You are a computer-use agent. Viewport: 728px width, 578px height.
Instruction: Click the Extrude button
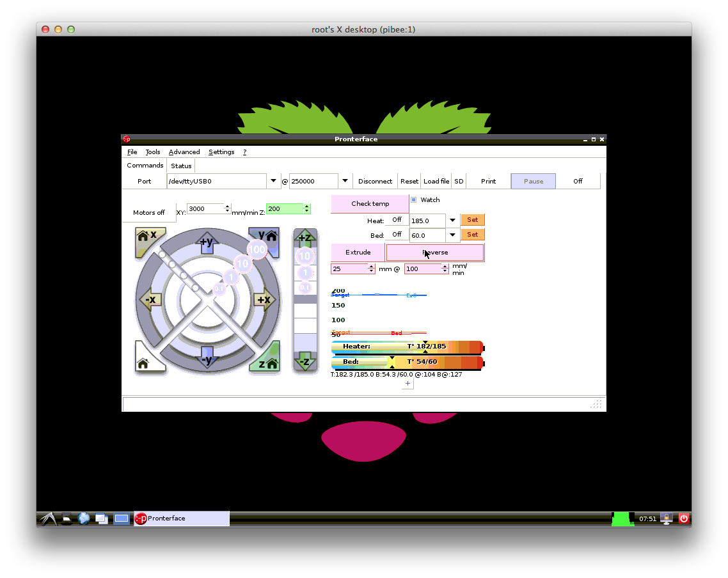(x=358, y=253)
